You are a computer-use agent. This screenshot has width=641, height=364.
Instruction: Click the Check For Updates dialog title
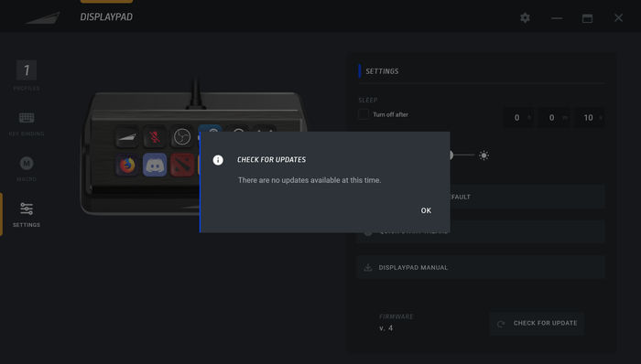tap(271, 159)
